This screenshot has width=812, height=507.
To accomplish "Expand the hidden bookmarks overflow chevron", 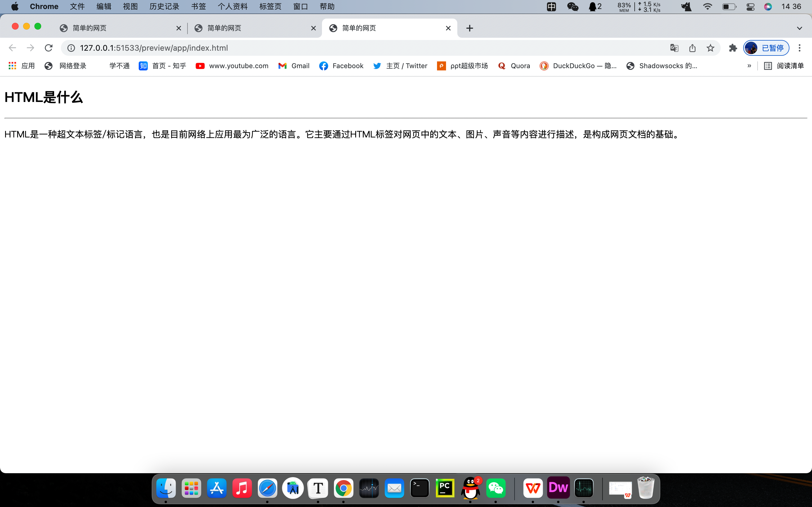I will coord(749,66).
